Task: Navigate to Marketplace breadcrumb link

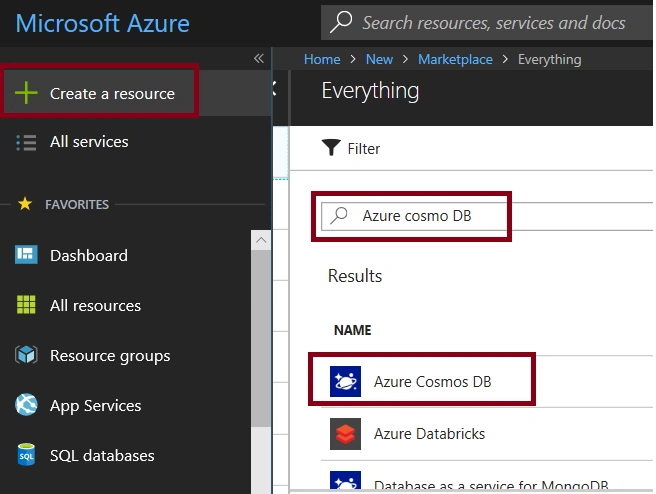Action: 455,59
